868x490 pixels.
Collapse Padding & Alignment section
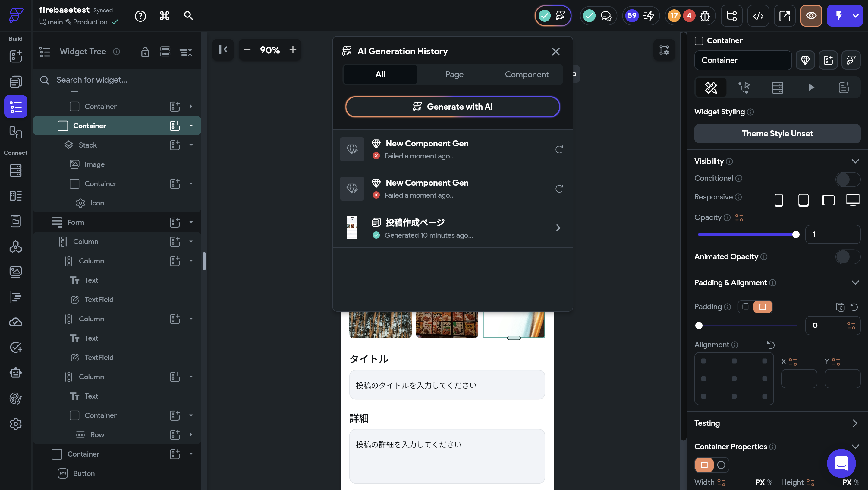(x=855, y=283)
